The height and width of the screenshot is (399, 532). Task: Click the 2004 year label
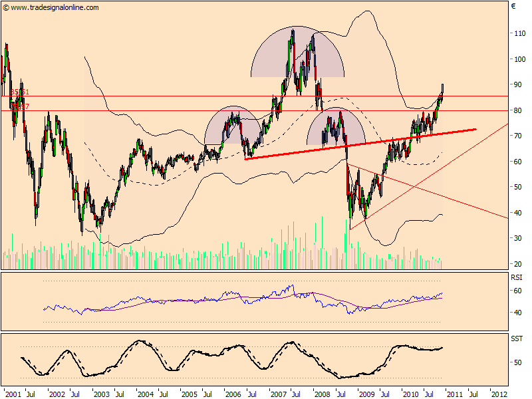click(146, 394)
